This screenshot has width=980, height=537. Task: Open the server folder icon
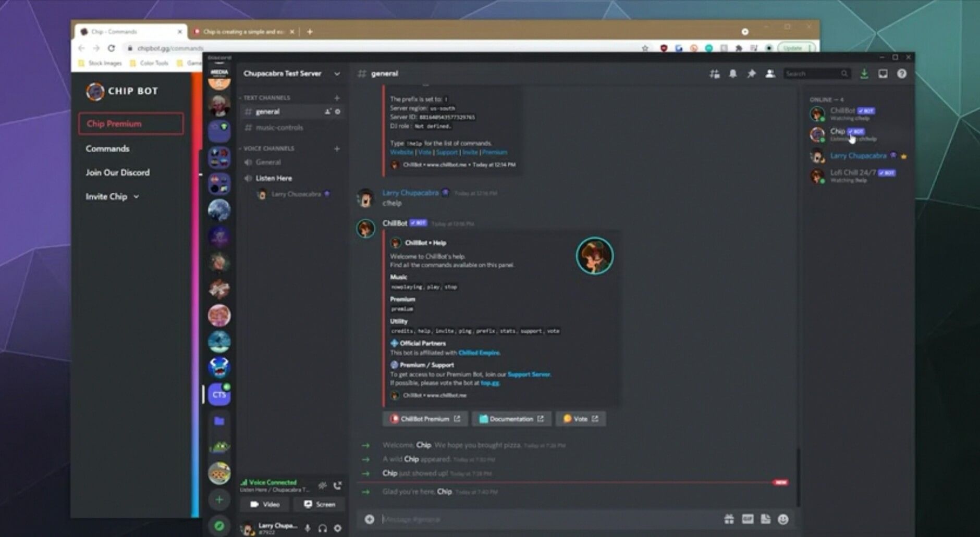pyautogui.click(x=219, y=421)
